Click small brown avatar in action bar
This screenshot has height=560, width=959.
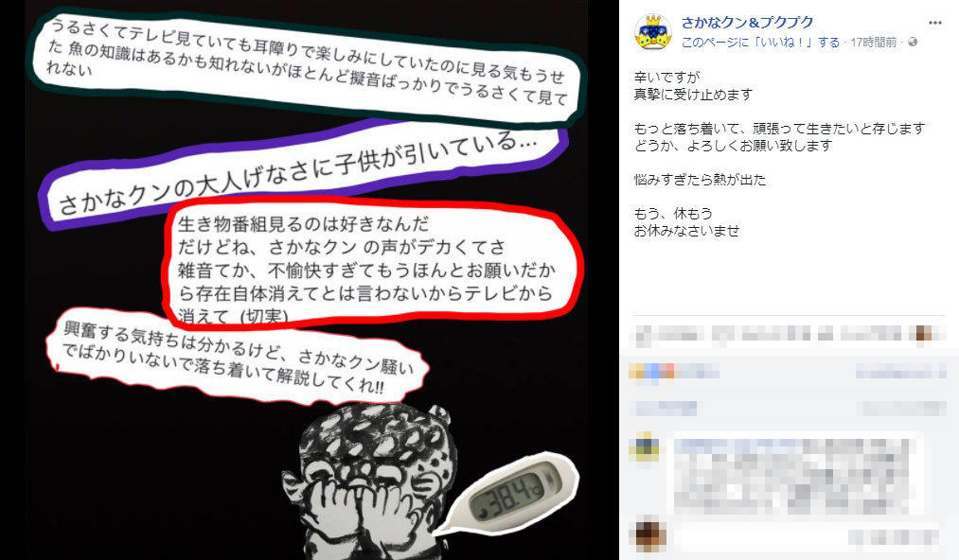pyautogui.click(x=922, y=334)
